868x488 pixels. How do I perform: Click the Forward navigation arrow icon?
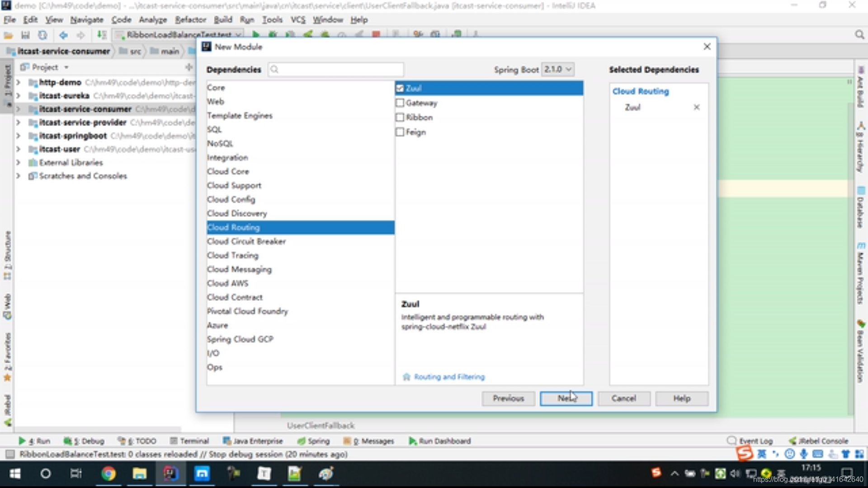[x=80, y=35]
